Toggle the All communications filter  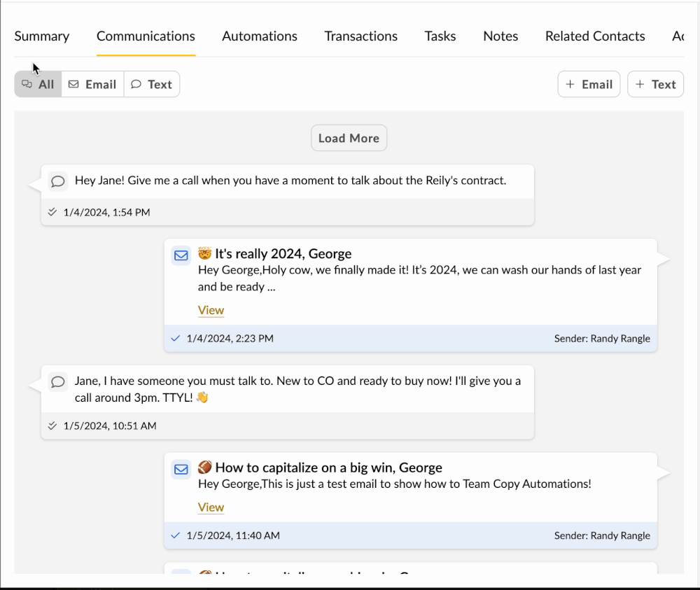click(x=37, y=84)
